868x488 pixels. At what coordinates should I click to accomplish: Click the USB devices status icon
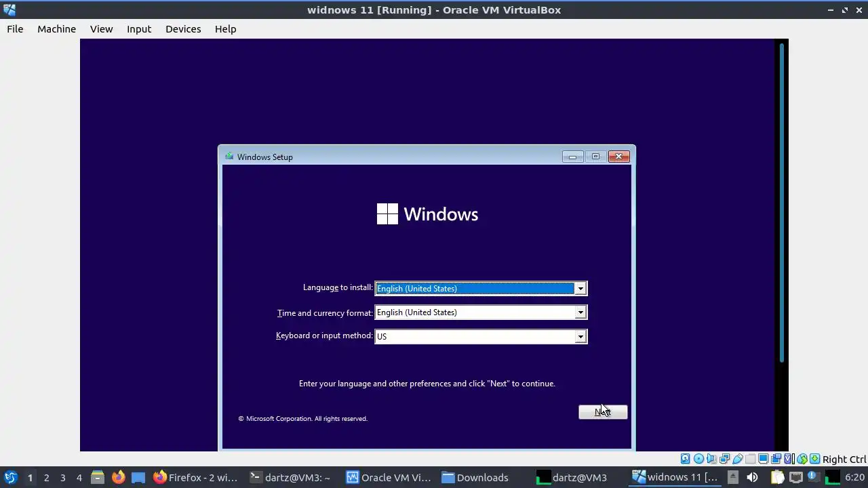pos(737,459)
